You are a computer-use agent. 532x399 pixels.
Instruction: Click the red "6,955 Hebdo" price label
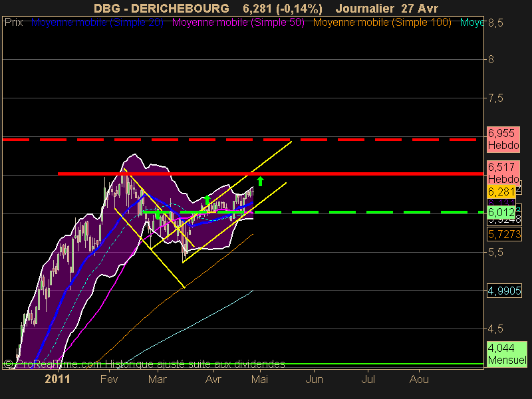coord(503,139)
